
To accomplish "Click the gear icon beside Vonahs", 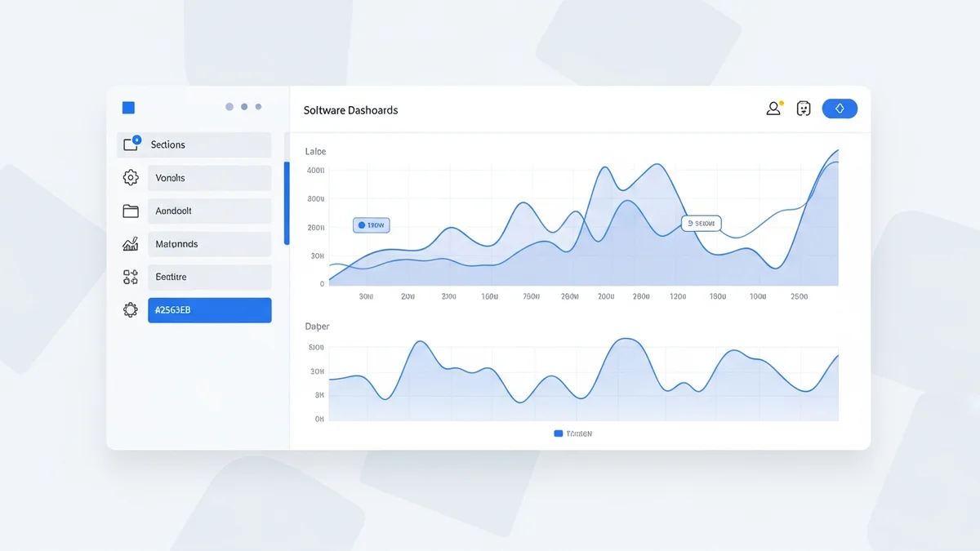I will coord(131,178).
